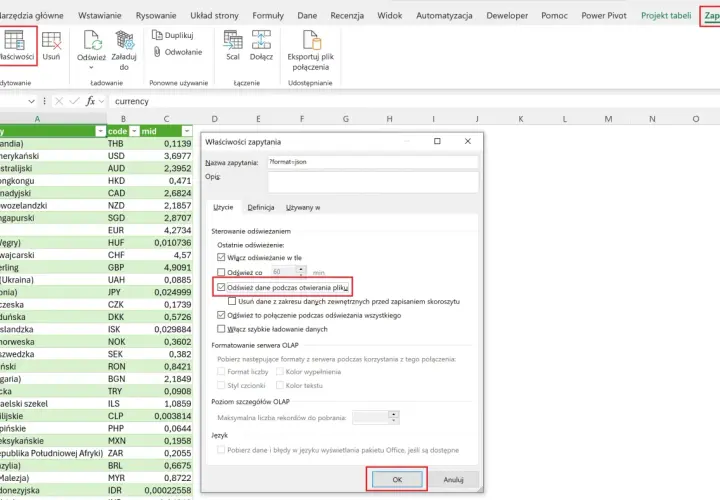Image resolution: width=720 pixels, height=500 pixels.
Task: Open the Widok ribbon tab
Action: pyautogui.click(x=389, y=16)
